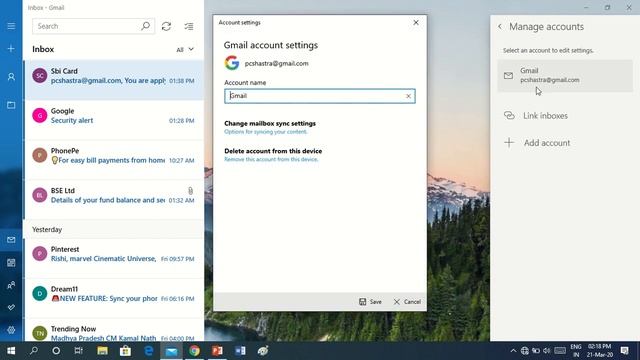The width and height of the screenshot is (640, 360).
Task: Go back from Manage accounts pane
Action: click(x=500, y=27)
